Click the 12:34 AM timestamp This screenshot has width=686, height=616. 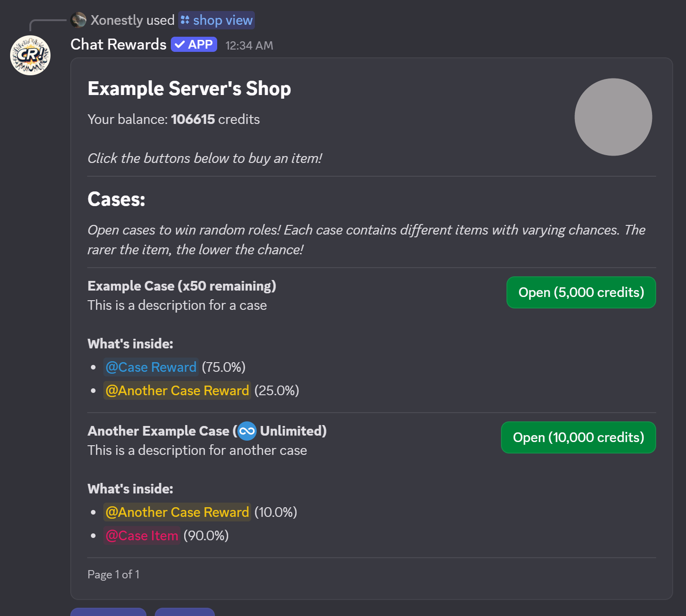pyautogui.click(x=248, y=45)
